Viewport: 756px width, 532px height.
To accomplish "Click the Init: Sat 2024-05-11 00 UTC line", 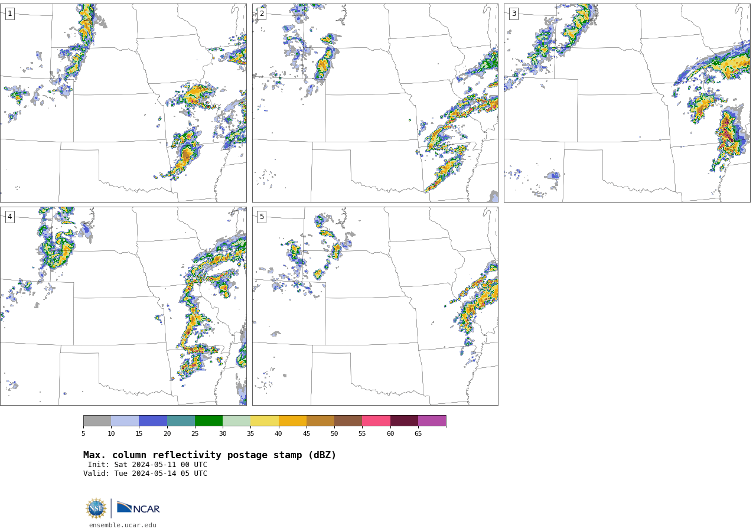I will pos(148,465).
